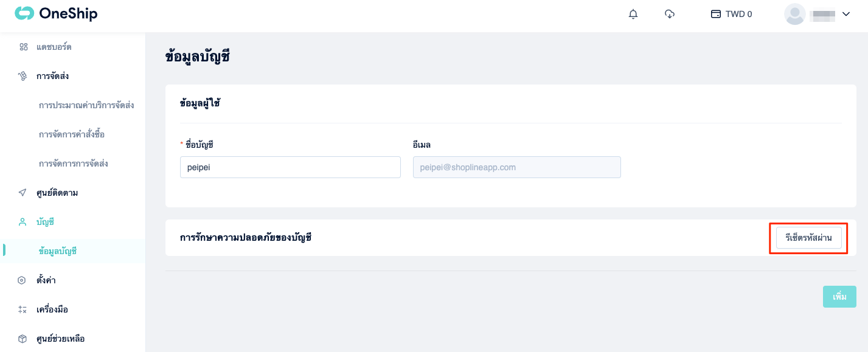Image resolution: width=868 pixels, height=352 pixels.
Task: Select the แดชบอร์ด dashboard icon
Action: (x=23, y=47)
